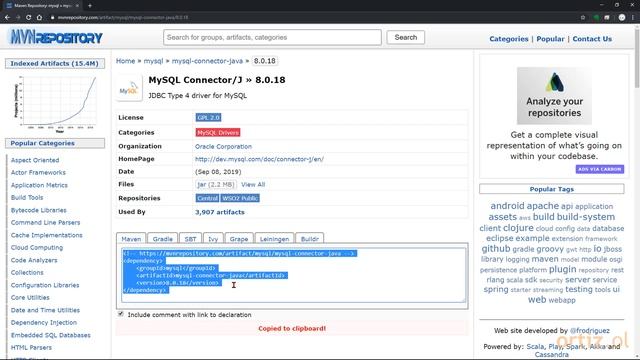Open Code Analyzers category
This screenshot has height=360, width=640.
[34, 260]
